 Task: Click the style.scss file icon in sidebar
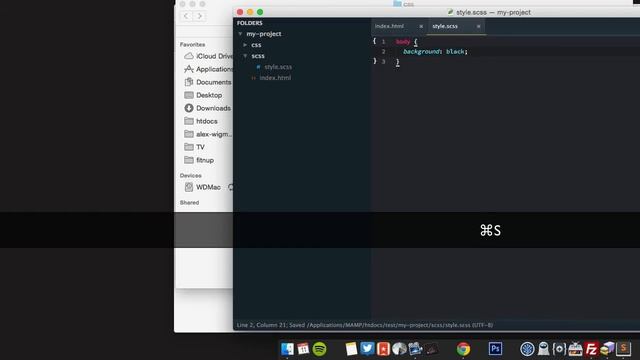point(258,67)
